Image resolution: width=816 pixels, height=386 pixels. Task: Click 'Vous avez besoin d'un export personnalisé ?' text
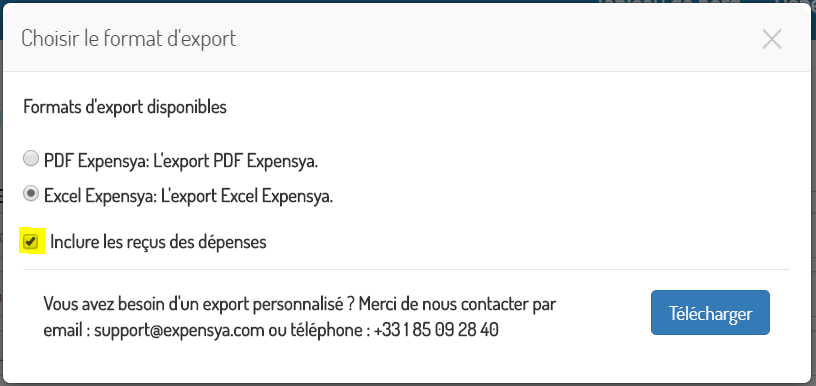(199, 303)
